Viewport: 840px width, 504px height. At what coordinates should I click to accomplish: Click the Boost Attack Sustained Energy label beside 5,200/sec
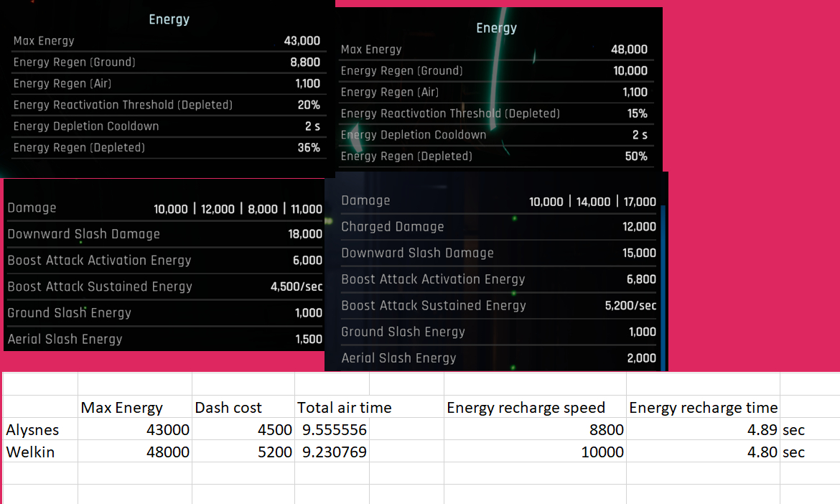(434, 305)
